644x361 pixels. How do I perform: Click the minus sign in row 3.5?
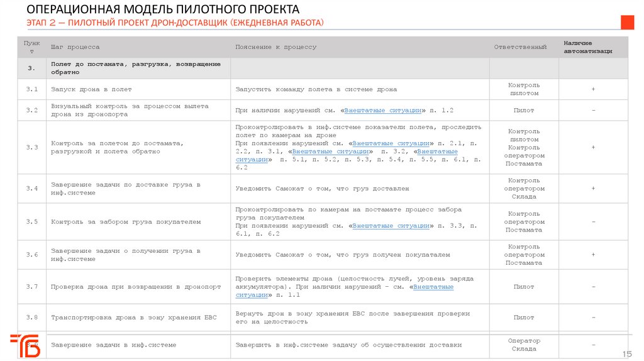click(x=593, y=222)
